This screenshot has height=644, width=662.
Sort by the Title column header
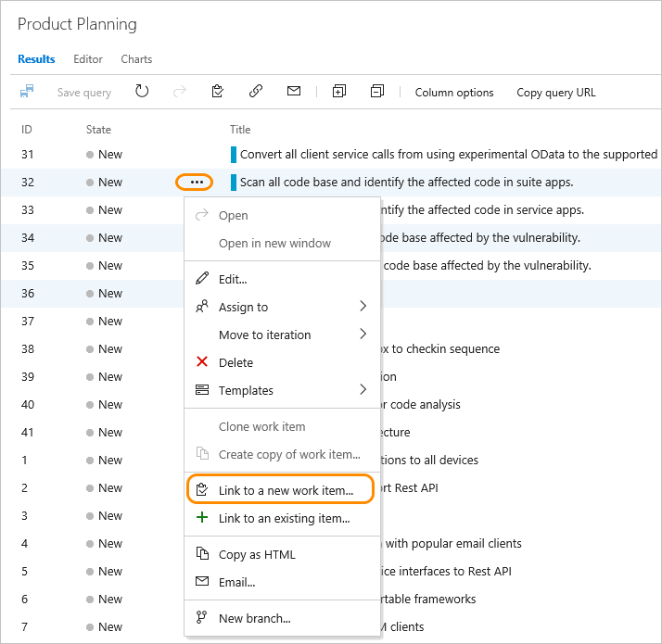240,130
